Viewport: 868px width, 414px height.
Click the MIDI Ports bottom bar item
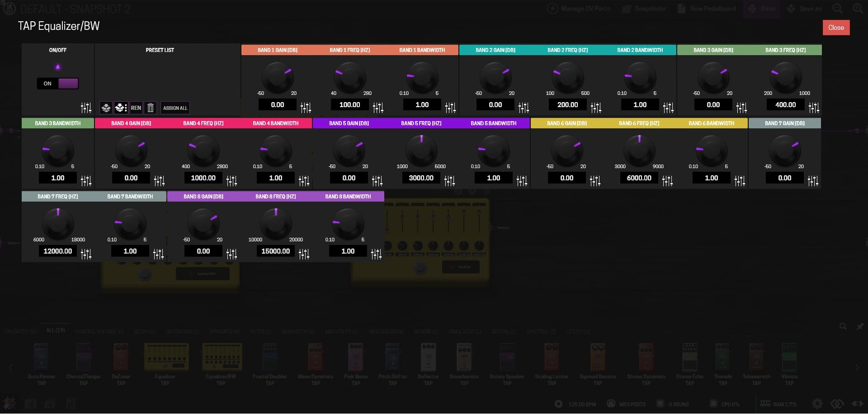tap(626, 404)
